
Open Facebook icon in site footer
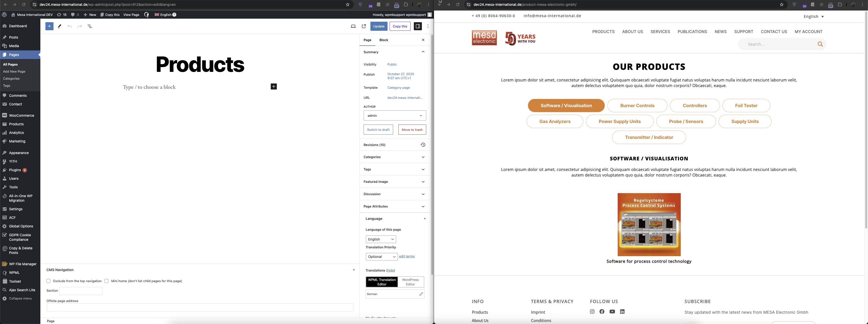(x=602, y=312)
